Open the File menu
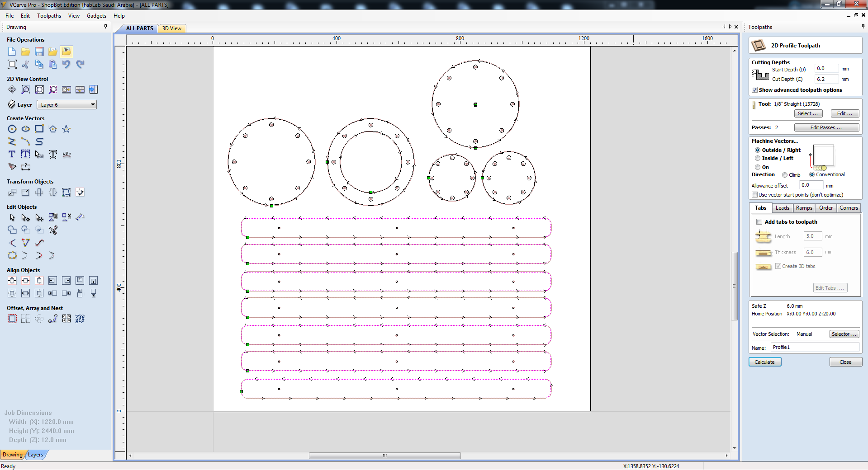 pyautogui.click(x=9, y=16)
